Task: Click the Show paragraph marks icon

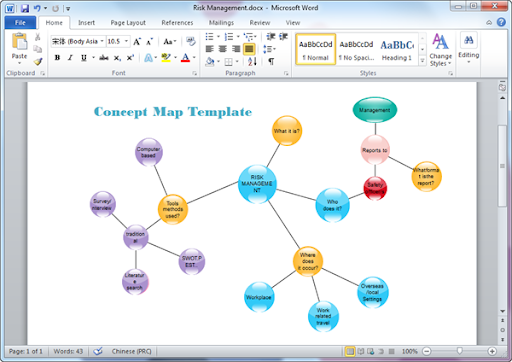Action: (x=271, y=61)
